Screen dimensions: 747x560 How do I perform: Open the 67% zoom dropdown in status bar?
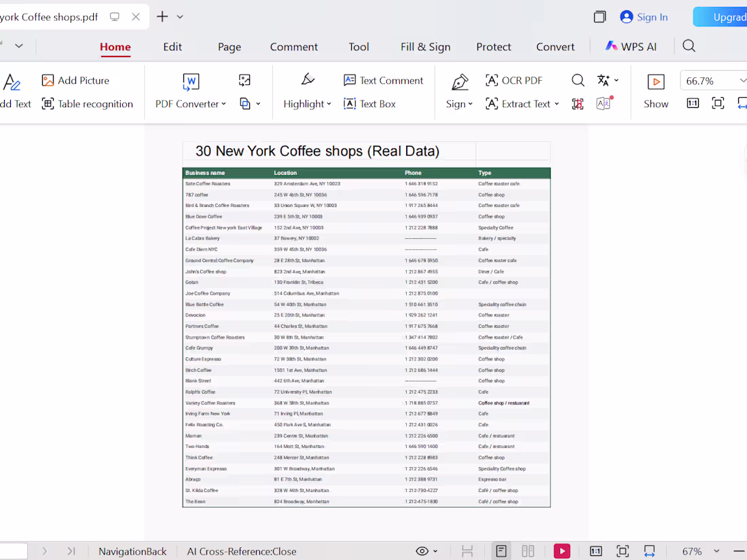716,551
